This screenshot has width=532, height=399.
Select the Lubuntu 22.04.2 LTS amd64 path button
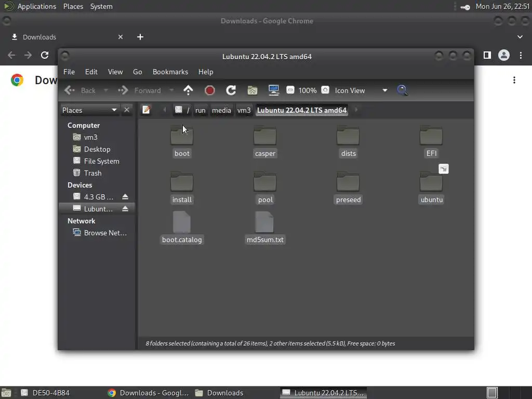tap(302, 110)
